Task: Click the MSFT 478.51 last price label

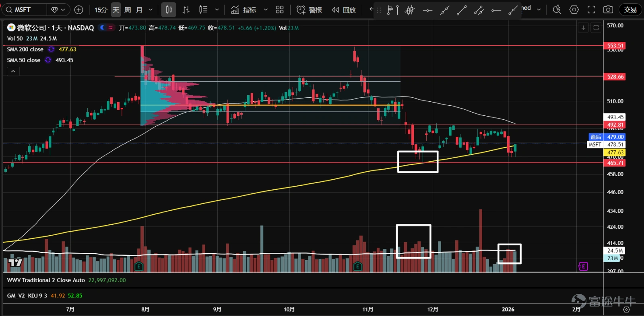Action: (x=607, y=144)
